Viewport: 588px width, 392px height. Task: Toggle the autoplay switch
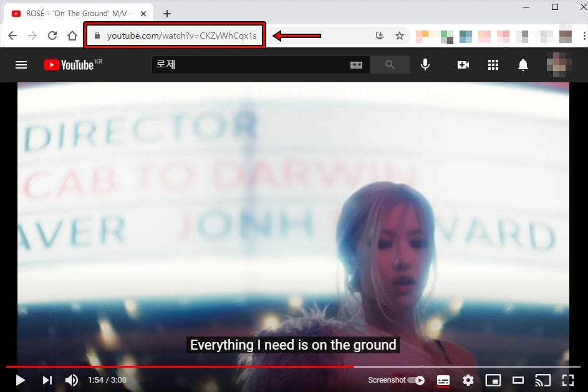point(416,380)
